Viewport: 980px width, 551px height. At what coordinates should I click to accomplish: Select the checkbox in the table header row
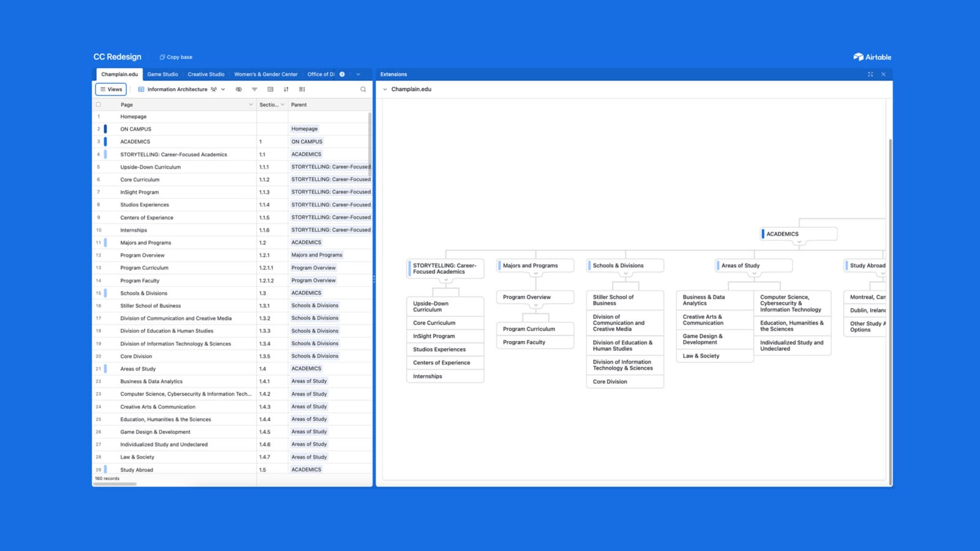99,104
